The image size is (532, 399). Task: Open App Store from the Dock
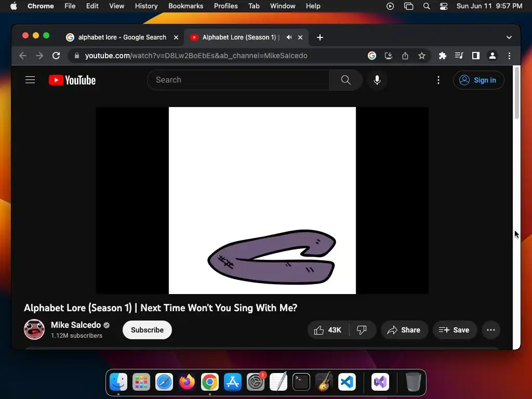(232, 382)
